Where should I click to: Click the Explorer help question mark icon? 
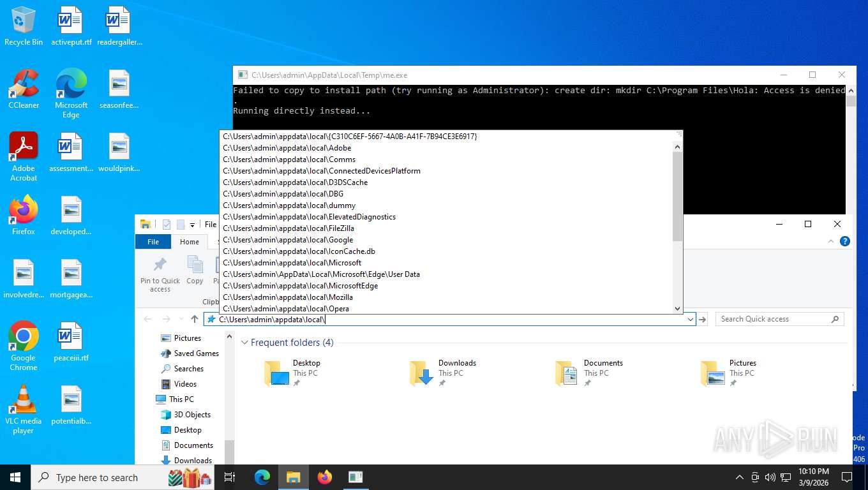pos(845,241)
